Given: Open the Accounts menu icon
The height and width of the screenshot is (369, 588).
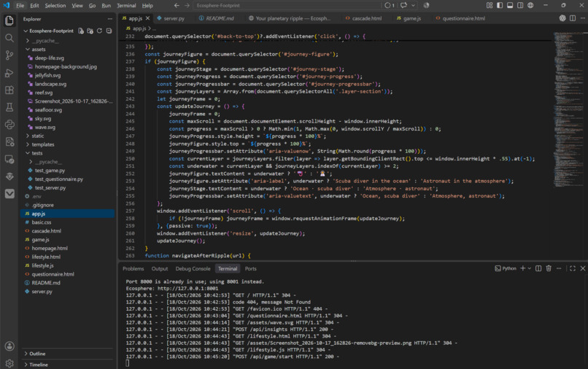Looking at the screenshot, I should [9, 346].
